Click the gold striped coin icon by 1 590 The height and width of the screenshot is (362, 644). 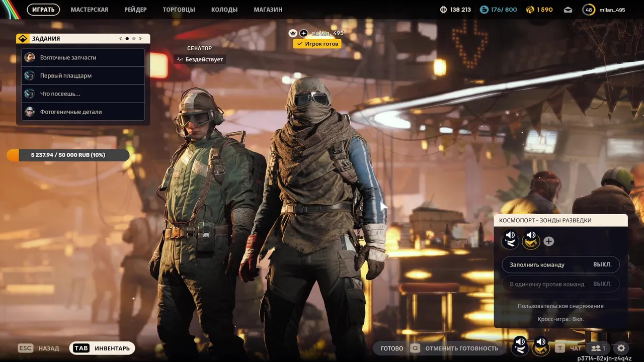pyautogui.click(x=530, y=10)
